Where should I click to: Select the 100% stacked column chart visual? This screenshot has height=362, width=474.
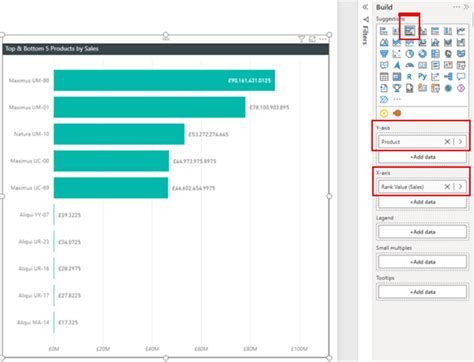point(448,31)
